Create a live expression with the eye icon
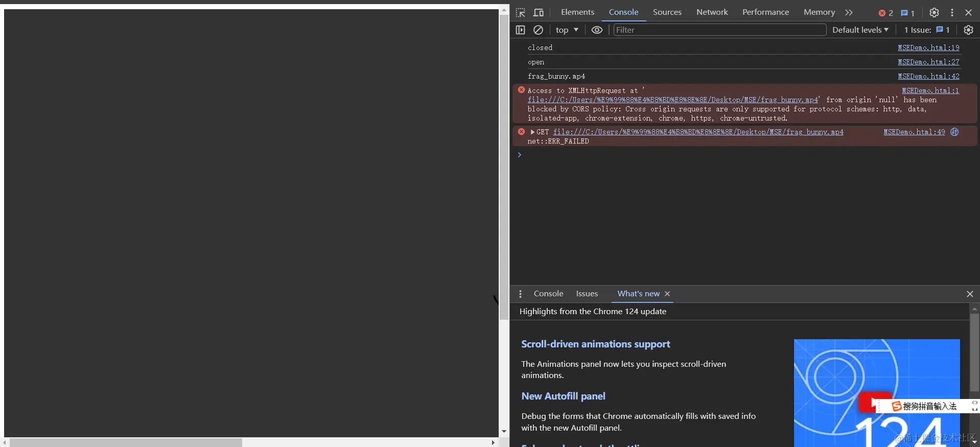This screenshot has height=447, width=980. point(597,30)
